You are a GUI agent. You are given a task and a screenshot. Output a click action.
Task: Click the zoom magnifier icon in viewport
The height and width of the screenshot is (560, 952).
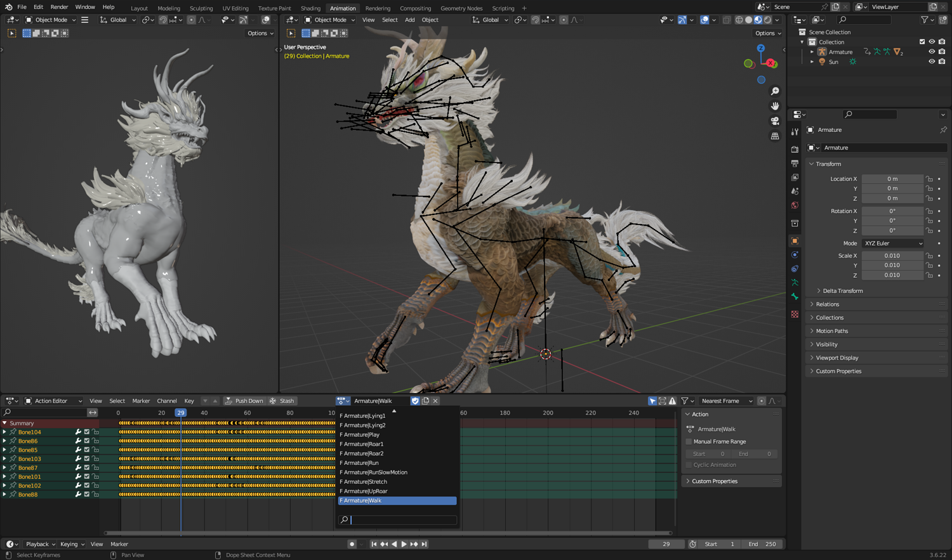click(775, 91)
